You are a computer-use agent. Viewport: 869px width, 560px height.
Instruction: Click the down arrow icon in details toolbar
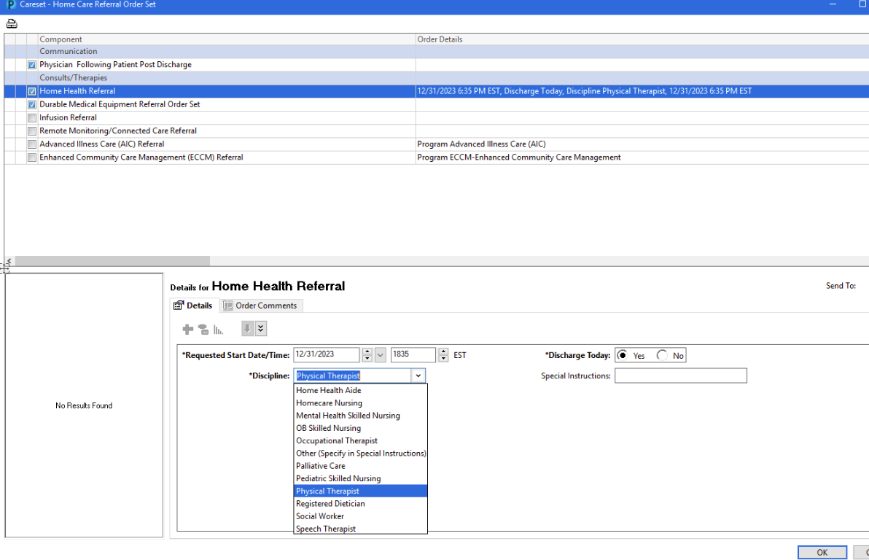(x=247, y=329)
